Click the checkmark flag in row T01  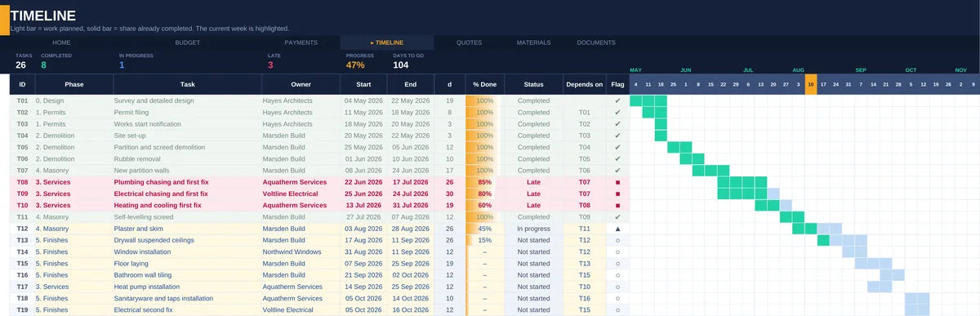tap(617, 100)
